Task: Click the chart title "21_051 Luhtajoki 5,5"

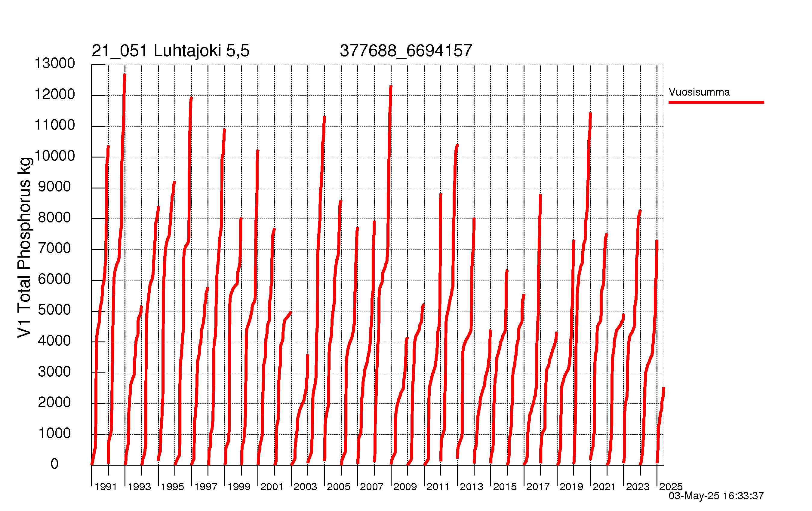Action: 170,51
